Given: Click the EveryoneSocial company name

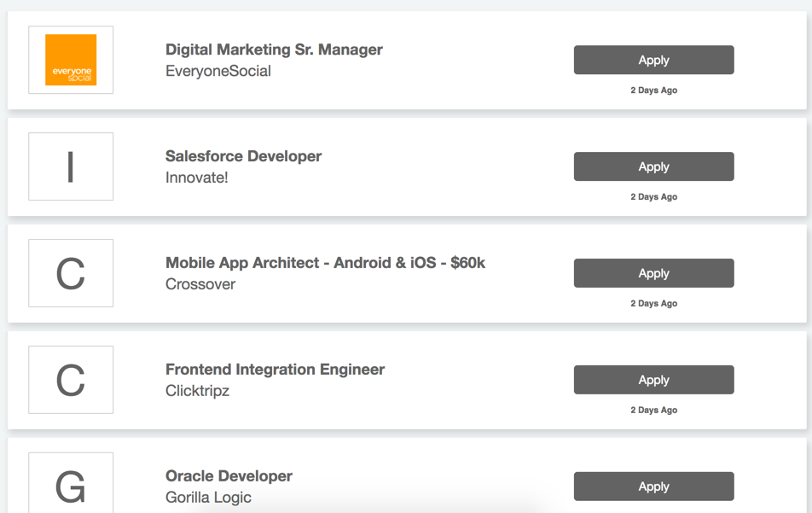Looking at the screenshot, I should 218,71.
